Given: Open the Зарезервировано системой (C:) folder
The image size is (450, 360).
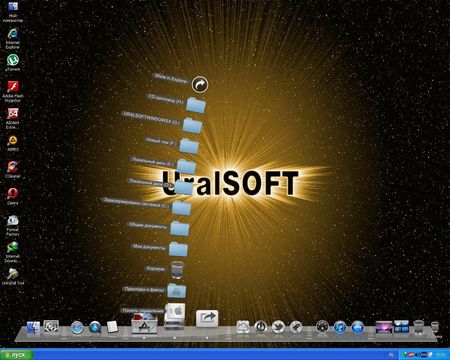Looking at the screenshot, I should [182, 208].
